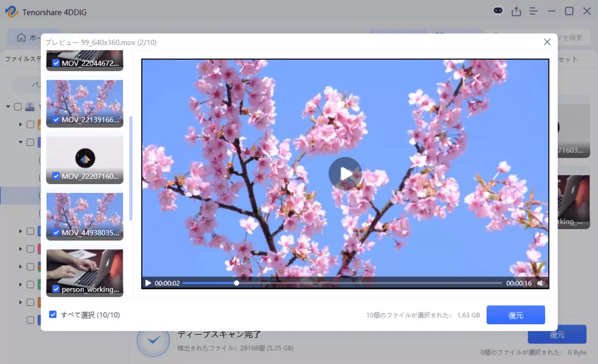
Task: Click the 復元 button inside the preview dialog
Action: (x=515, y=315)
